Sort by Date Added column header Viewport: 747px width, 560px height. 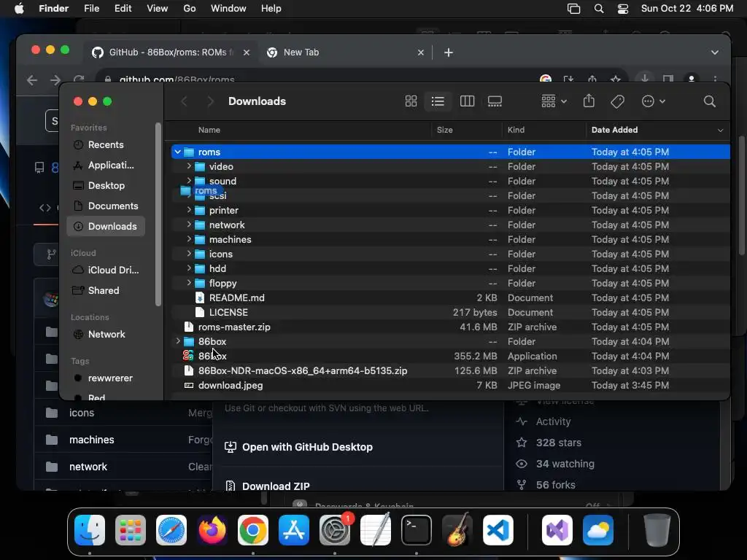point(614,130)
